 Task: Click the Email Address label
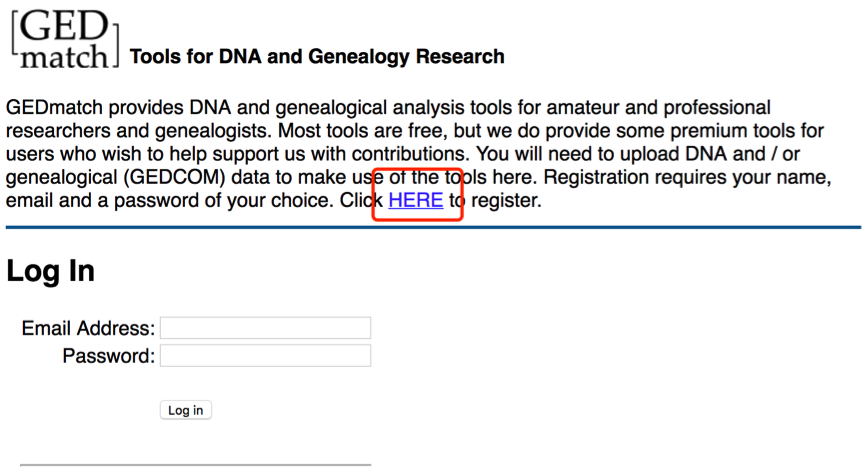pos(88,328)
